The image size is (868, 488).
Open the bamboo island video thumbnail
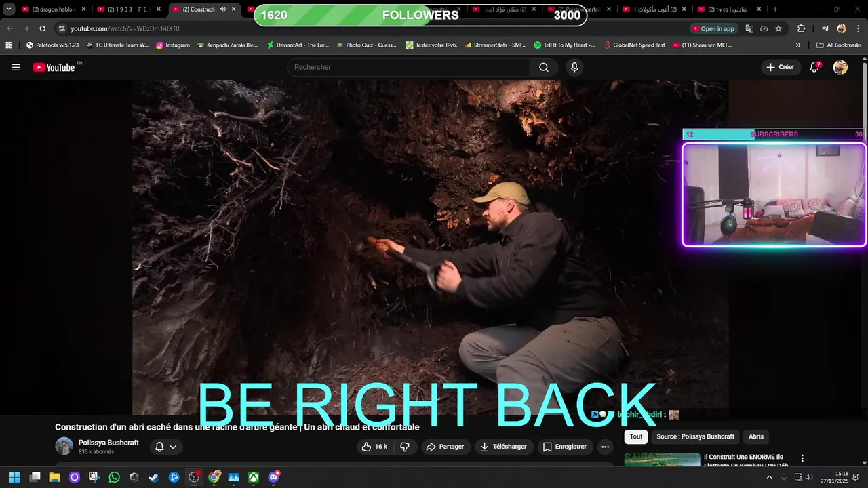[x=662, y=460]
